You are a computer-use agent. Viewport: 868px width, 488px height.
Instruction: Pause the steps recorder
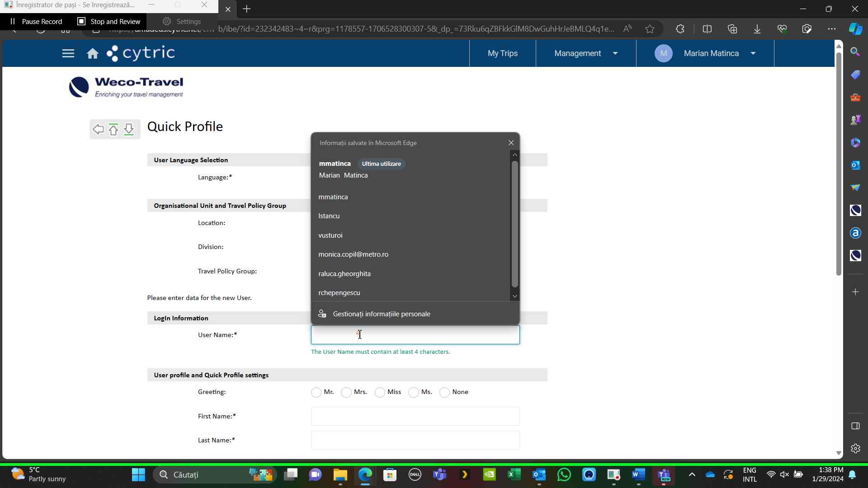tap(36, 21)
